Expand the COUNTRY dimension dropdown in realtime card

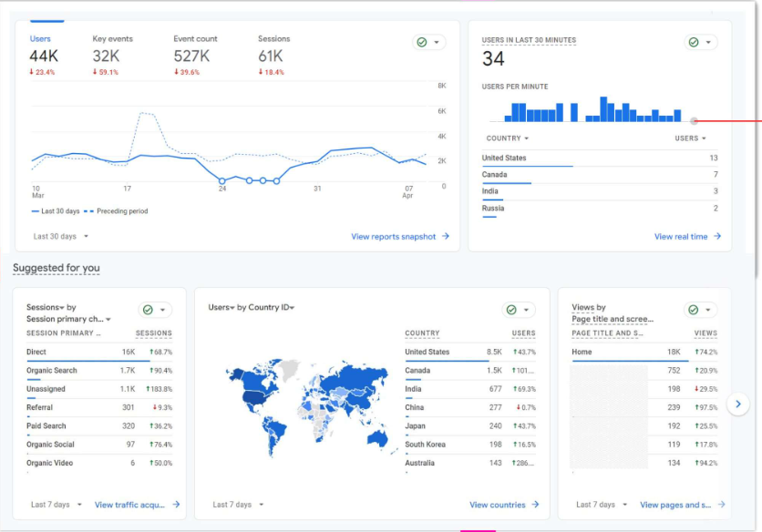coord(508,138)
